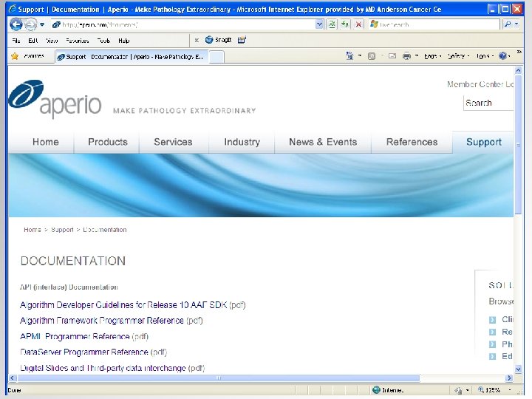This screenshot has width=532, height=399.
Task: Open the References navigation tab
Action: (412, 142)
